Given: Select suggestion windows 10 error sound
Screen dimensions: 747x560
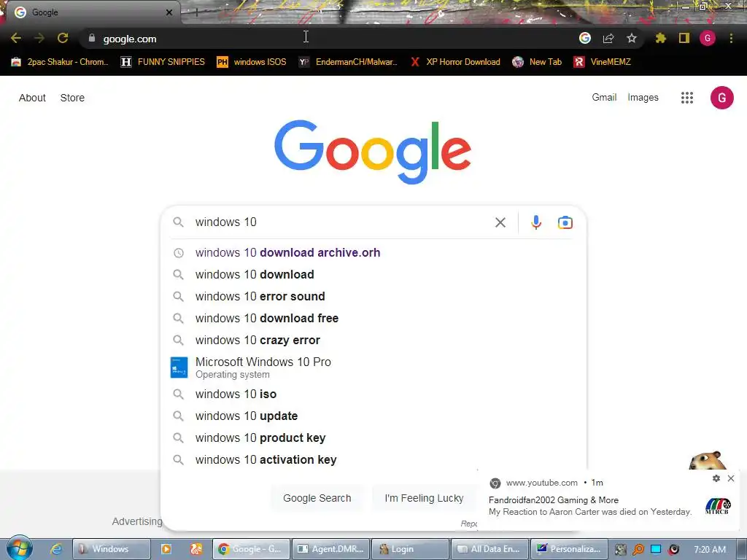Looking at the screenshot, I should [x=374, y=296].
